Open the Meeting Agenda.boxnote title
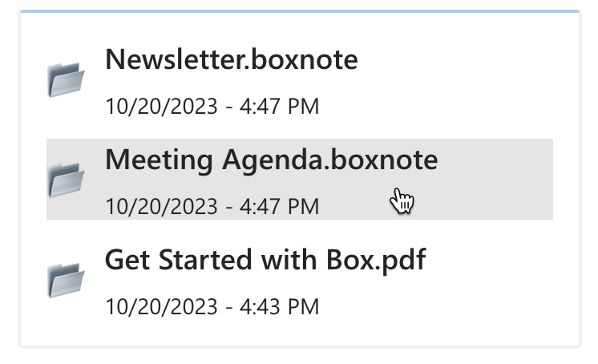This screenshot has width=598, height=364. pyautogui.click(x=271, y=160)
